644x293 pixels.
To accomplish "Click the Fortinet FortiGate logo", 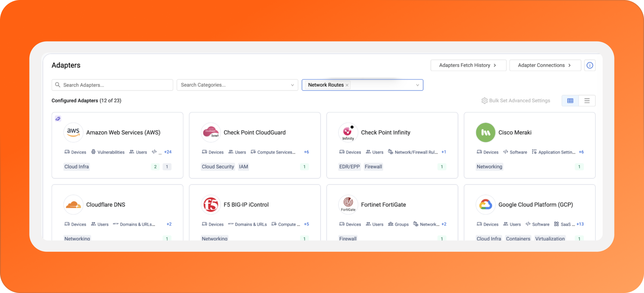I will point(348,204).
